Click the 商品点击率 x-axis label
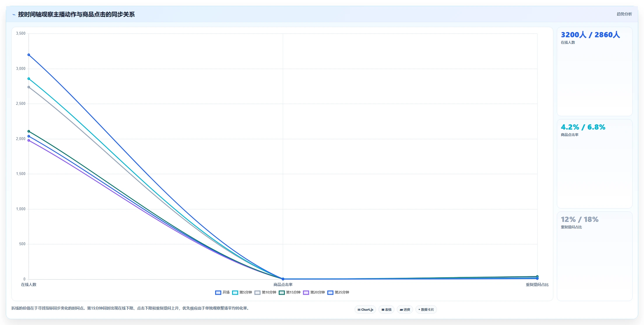This screenshot has height=325, width=644. (x=283, y=285)
